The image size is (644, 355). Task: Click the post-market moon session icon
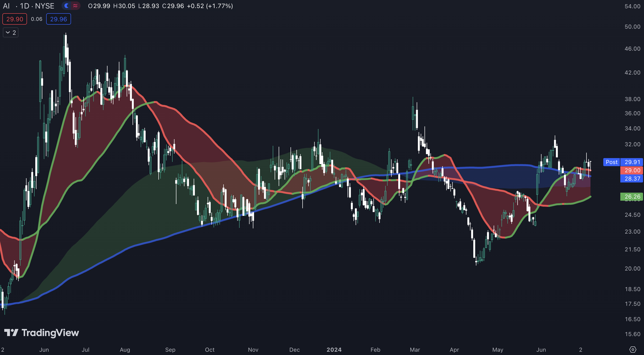(67, 6)
